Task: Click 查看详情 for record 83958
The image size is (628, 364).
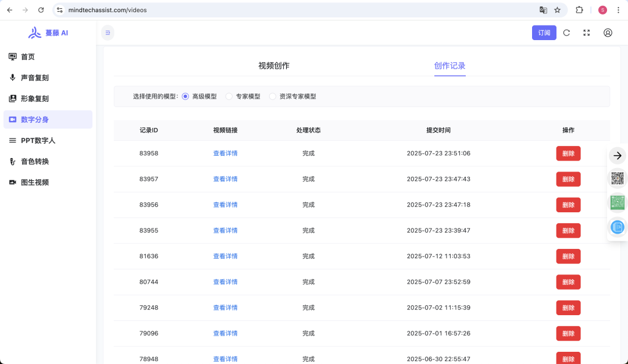Action: pyautogui.click(x=225, y=153)
